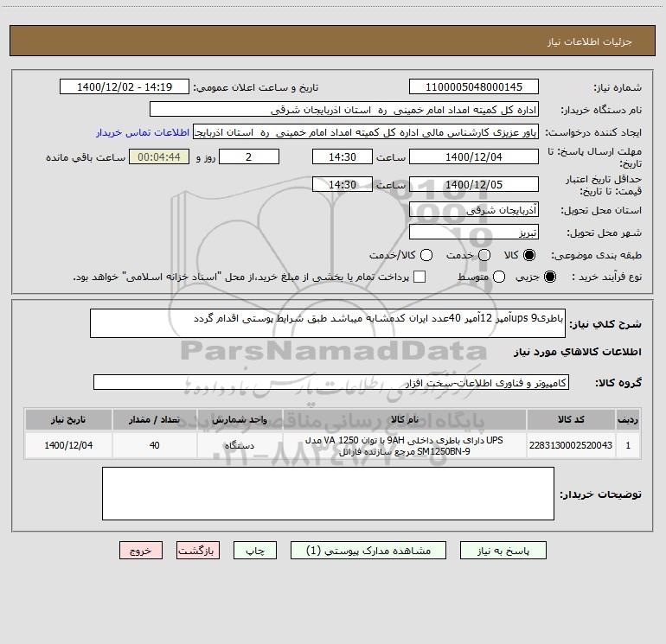Click the واحد شمارش column header
The image size is (666, 644).
[240, 419]
